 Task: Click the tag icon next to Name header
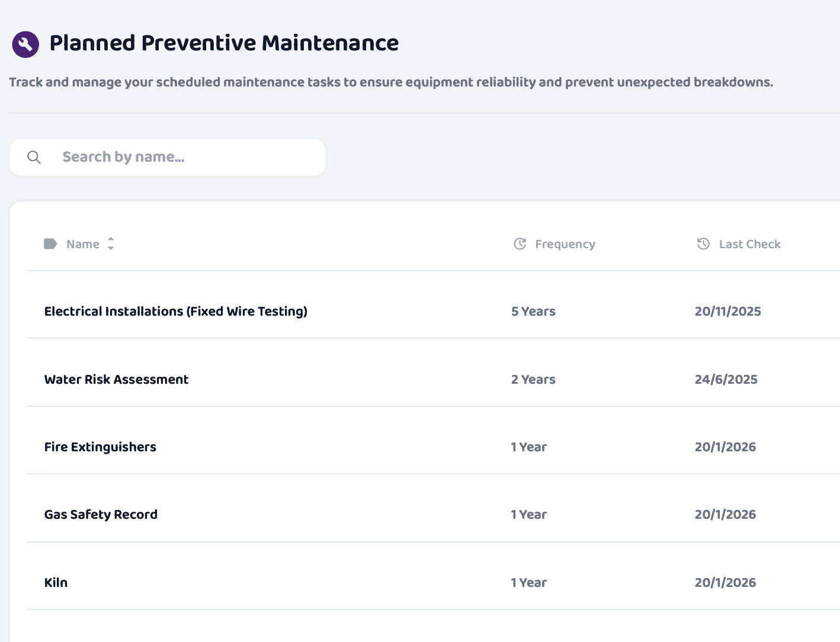tap(50, 243)
